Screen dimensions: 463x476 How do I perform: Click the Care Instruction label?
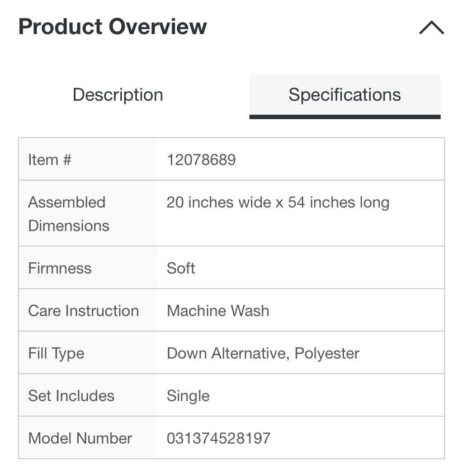83,310
